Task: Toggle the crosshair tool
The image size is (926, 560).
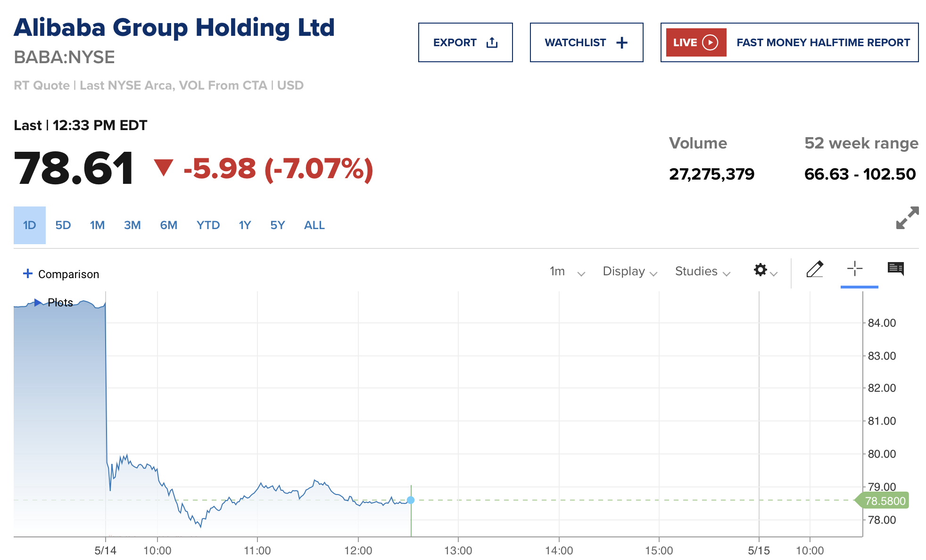Action: click(854, 270)
